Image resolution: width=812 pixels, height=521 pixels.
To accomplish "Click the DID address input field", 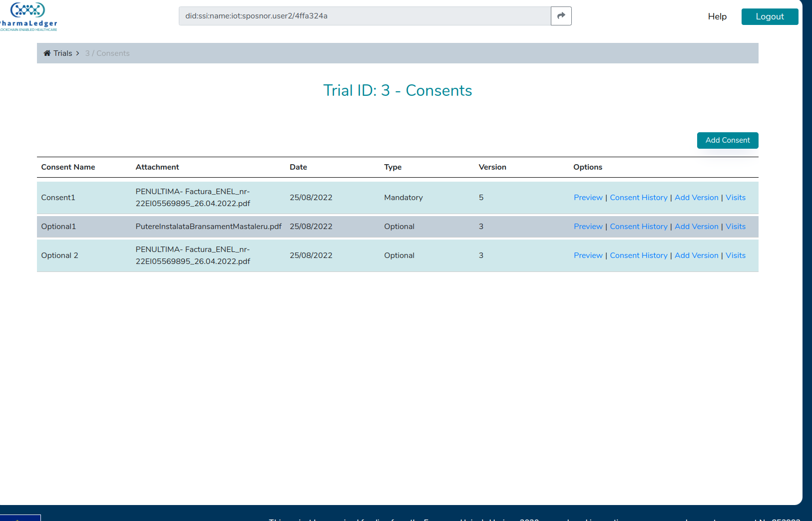I will [364, 15].
